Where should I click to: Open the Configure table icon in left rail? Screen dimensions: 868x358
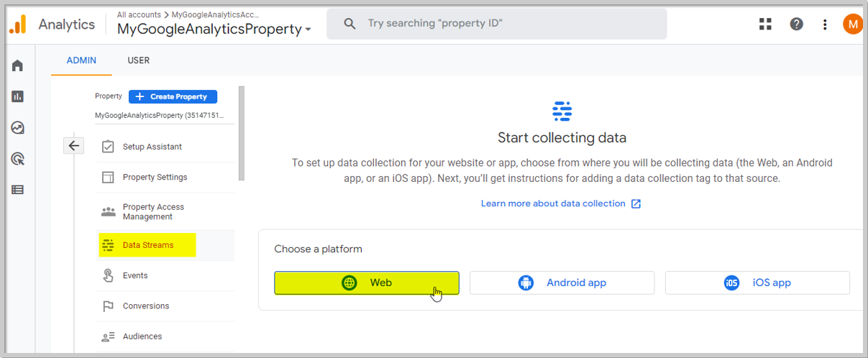(x=18, y=190)
